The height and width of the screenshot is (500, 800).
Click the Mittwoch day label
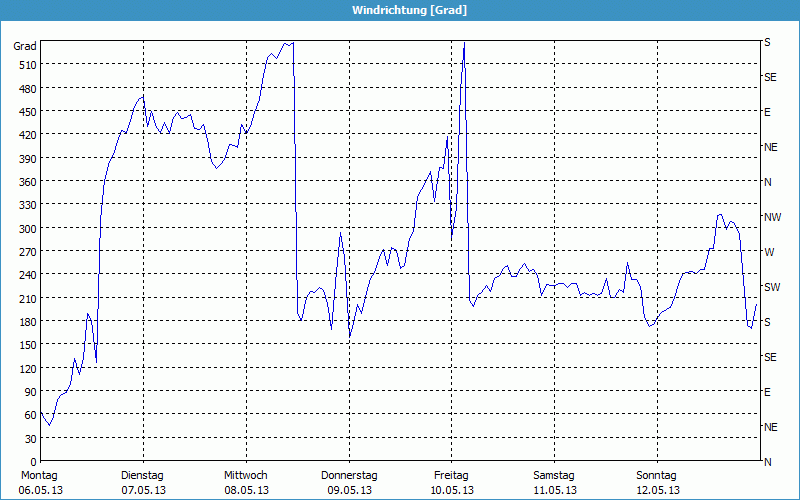pyautogui.click(x=246, y=475)
